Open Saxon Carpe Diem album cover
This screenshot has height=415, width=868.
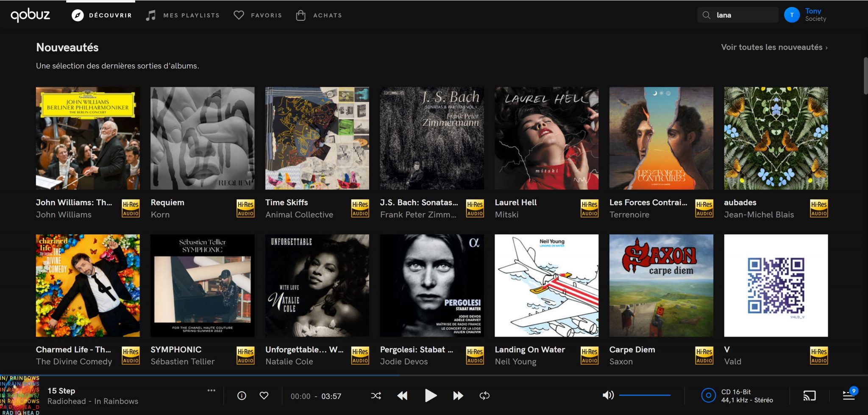point(661,286)
